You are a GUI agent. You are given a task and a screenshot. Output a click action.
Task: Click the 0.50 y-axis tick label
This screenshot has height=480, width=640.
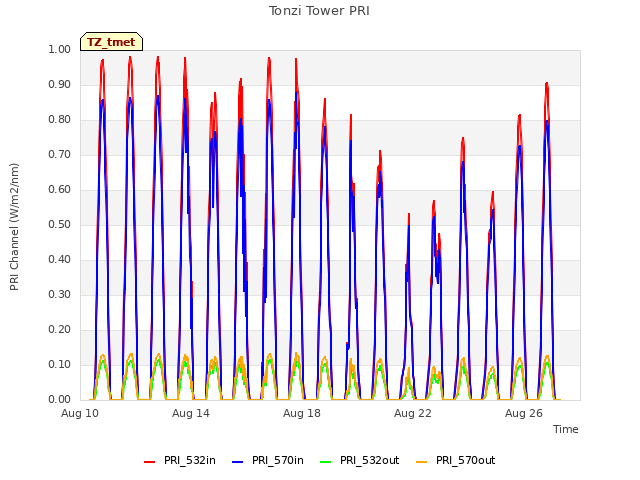[x=60, y=224]
